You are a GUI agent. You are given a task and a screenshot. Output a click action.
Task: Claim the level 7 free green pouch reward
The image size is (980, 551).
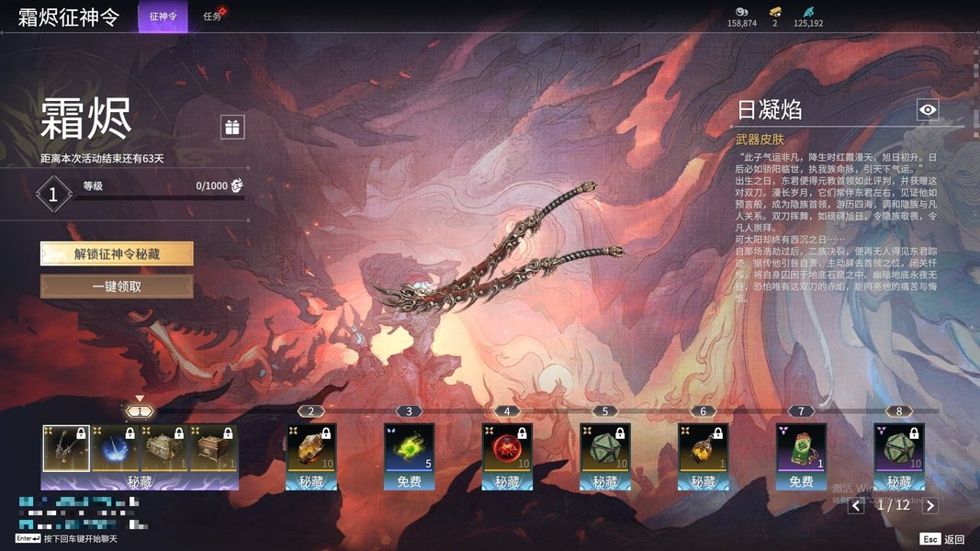801,447
